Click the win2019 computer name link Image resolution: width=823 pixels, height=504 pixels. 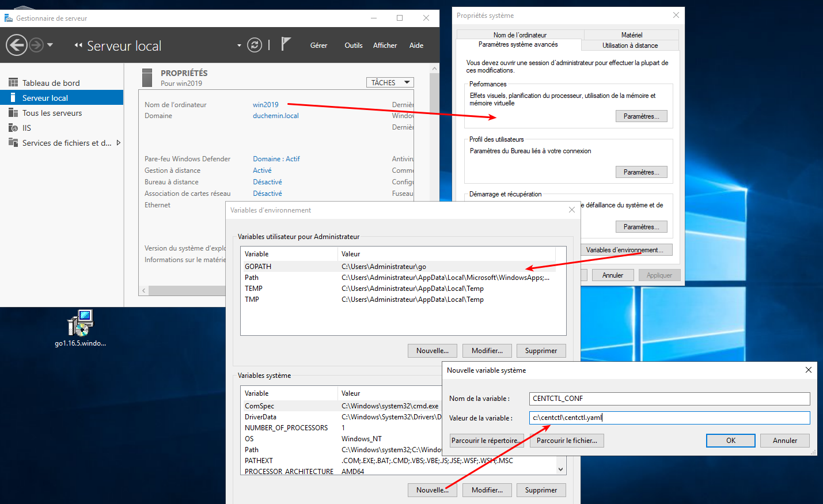click(x=266, y=105)
